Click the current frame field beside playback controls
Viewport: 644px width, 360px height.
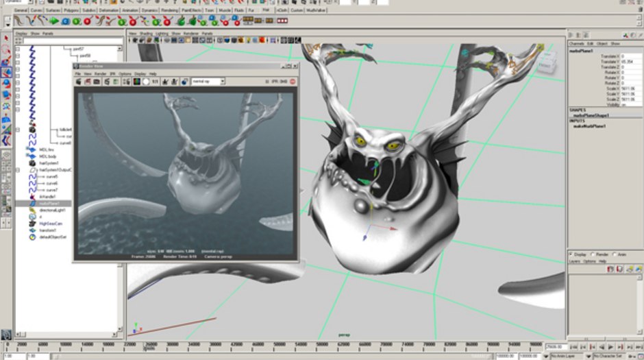tap(556, 347)
